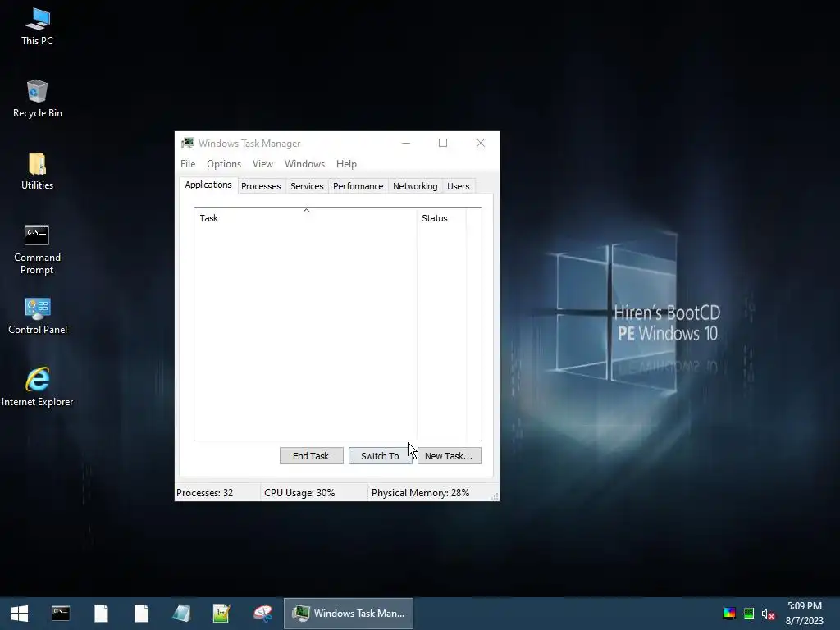Switch to the Networking tab

(x=415, y=186)
